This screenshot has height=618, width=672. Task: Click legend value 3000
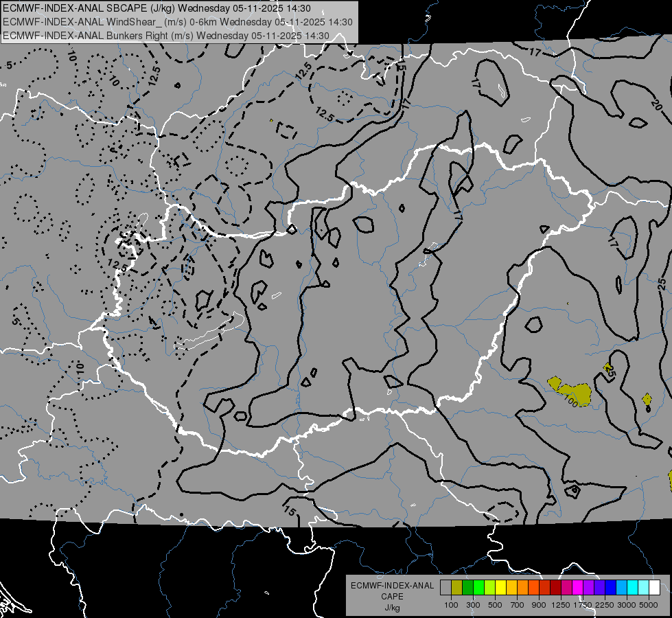(x=627, y=605)
